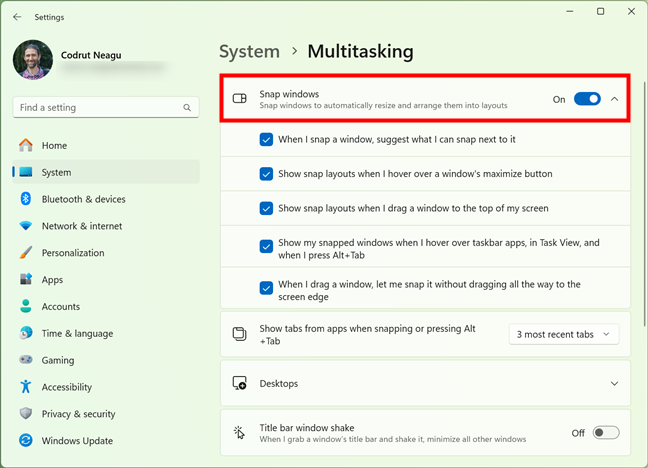The height and width of the screenshot is (468, 648).
Task: Click Show tabs from apps label text
Action: point(367,334)
